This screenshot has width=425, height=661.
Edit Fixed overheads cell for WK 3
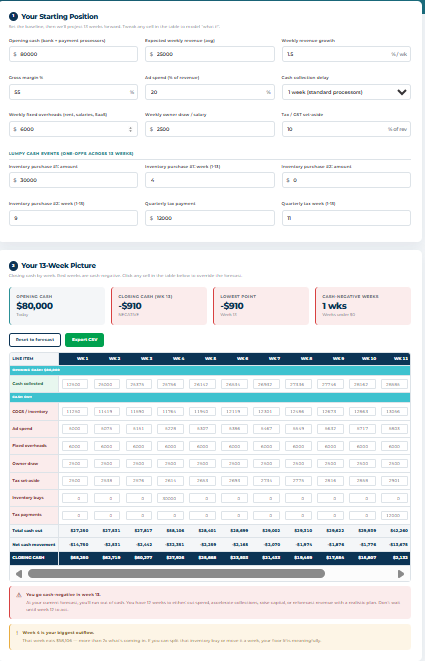pyautogui.click(x=139, y=446)
